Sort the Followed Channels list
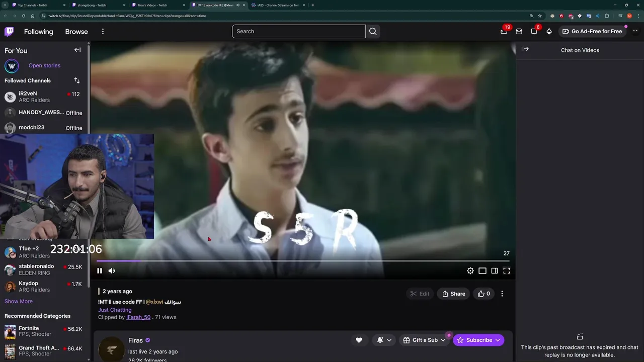This screenshot has width=644, height=362. [x=77, y=80]
